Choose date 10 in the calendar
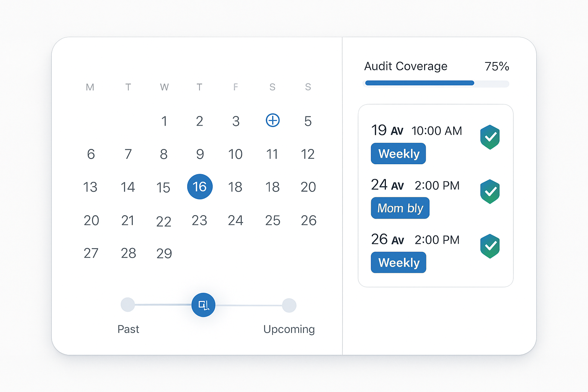Viewport: 588px width, 392px height. (x=235, y=154)
